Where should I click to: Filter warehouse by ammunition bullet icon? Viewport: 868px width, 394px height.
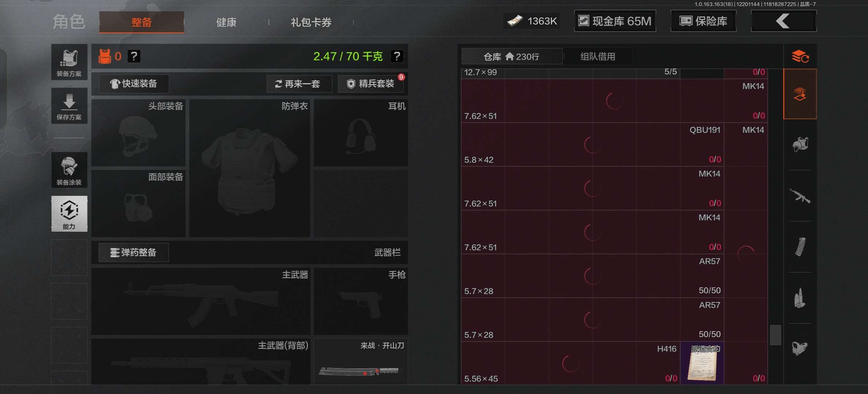800,298
